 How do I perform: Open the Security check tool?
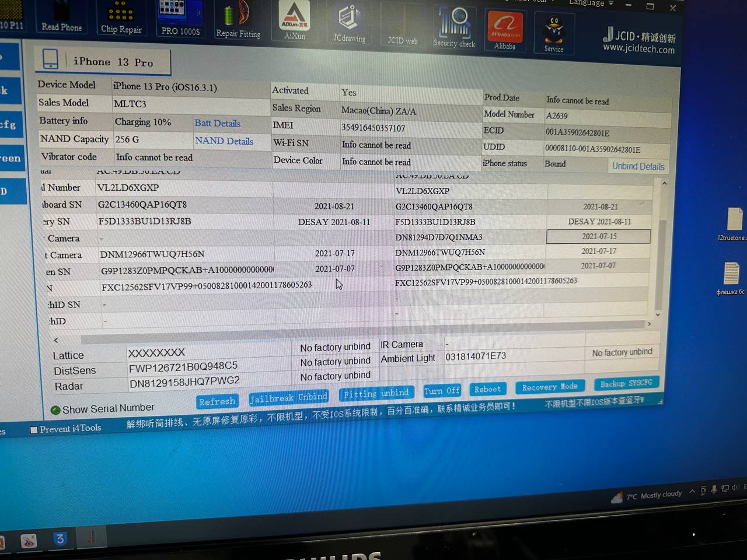[x=455, y=28]
